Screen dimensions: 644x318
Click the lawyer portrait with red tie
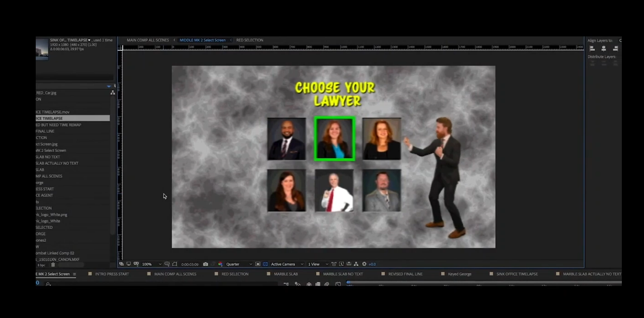[x=334, y=190]
